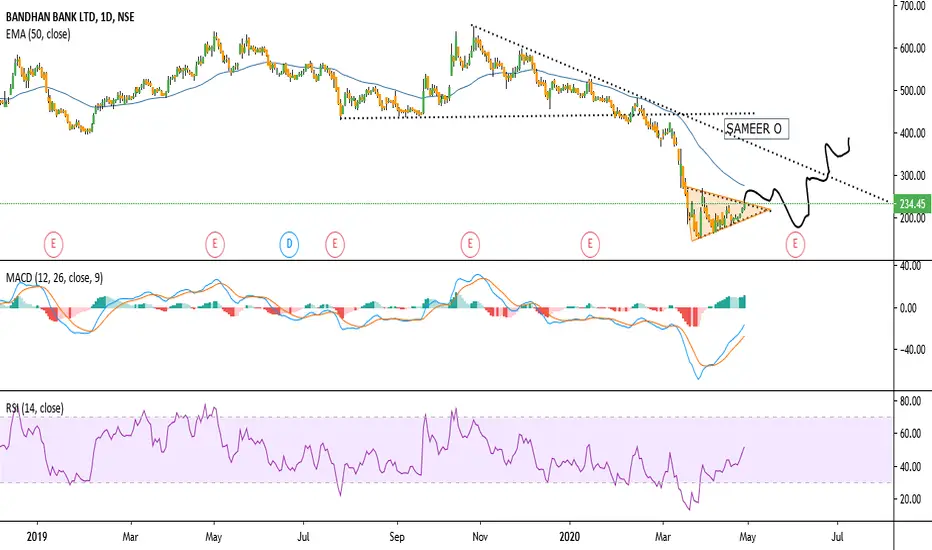Click the SAMEER O text annotation box
This screenshot has width=932, height=550.
pos(757,128)
